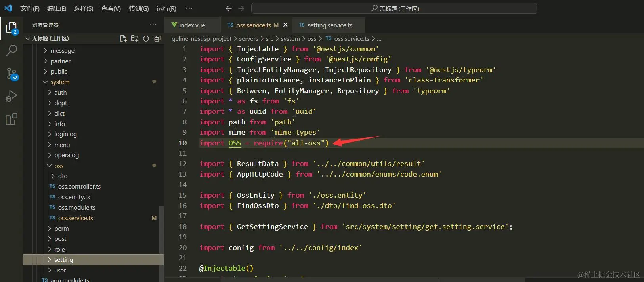Open 选择(S) menu

(84, 8)
